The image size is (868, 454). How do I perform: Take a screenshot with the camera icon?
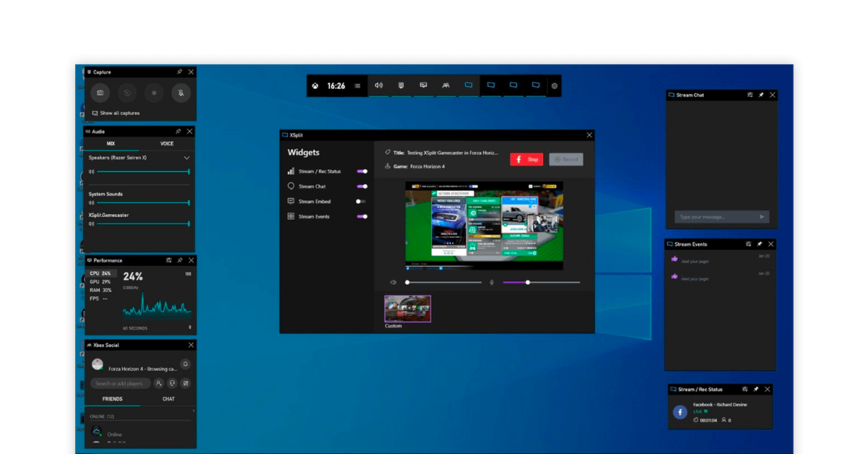pos(101,93)
